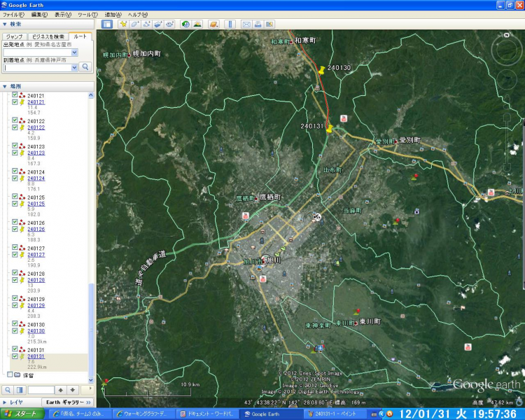Switch to the ジャンプ tab

coord(15,36)
